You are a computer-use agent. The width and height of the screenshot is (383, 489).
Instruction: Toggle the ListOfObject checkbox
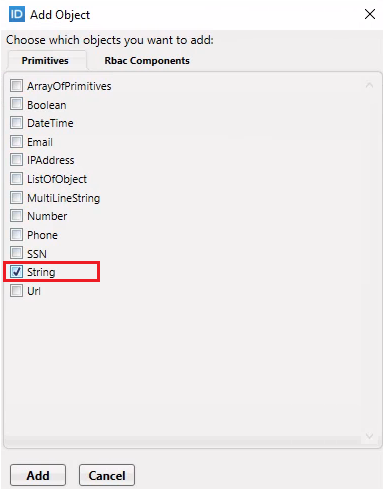16,179
